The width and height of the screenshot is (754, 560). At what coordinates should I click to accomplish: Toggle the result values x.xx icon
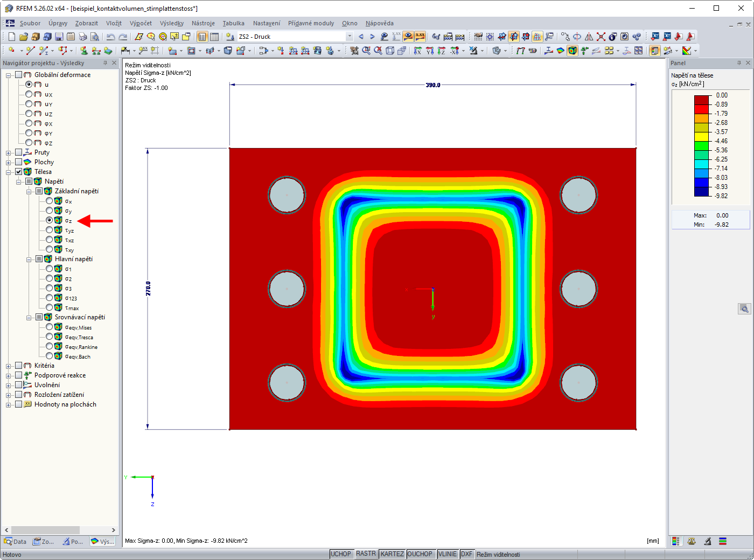tap(420, 37)
